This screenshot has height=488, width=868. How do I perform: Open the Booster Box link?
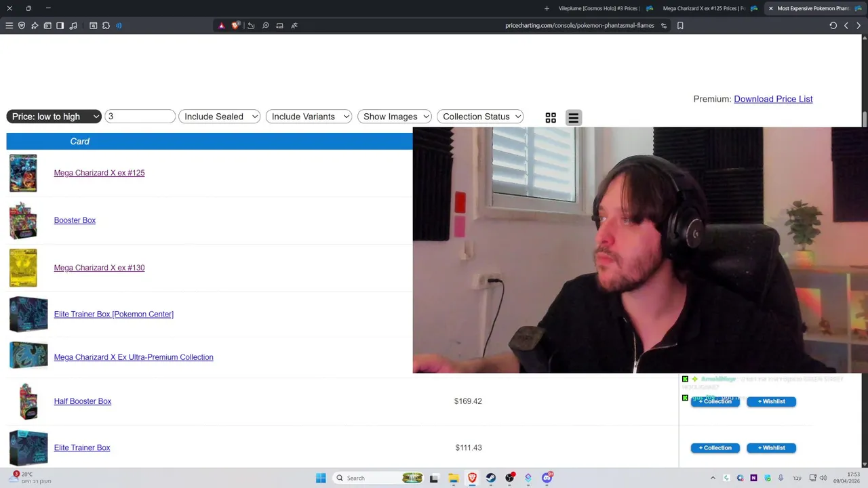tap(75, 220)
